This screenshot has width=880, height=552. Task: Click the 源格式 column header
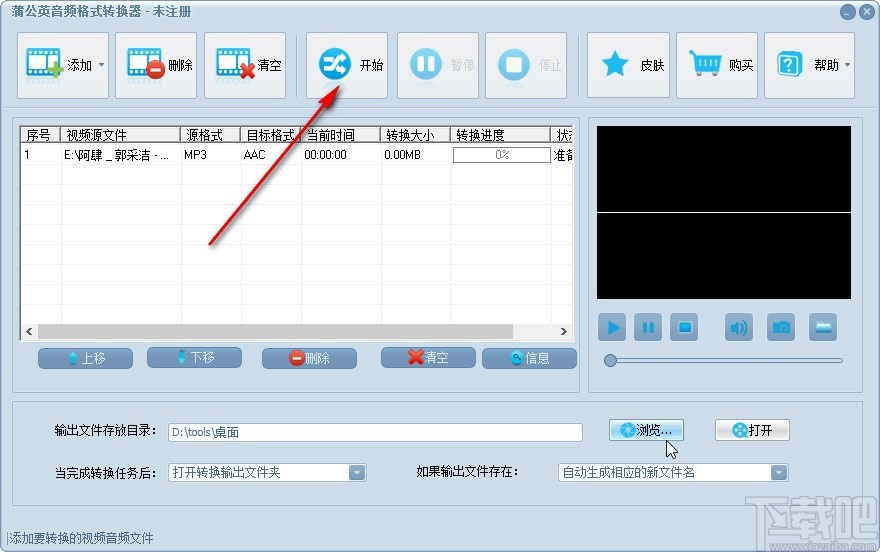coord(210,135)
